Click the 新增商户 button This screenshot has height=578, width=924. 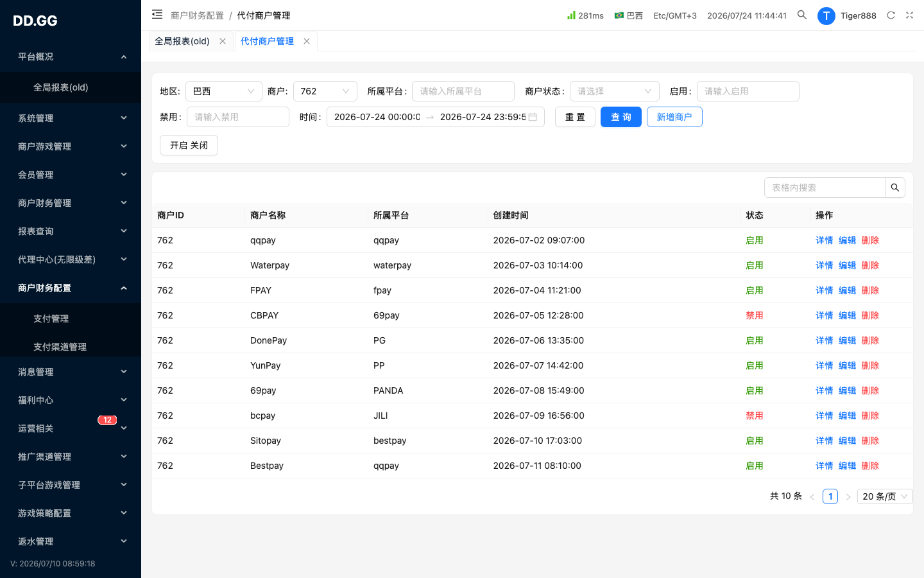[674, 117]
